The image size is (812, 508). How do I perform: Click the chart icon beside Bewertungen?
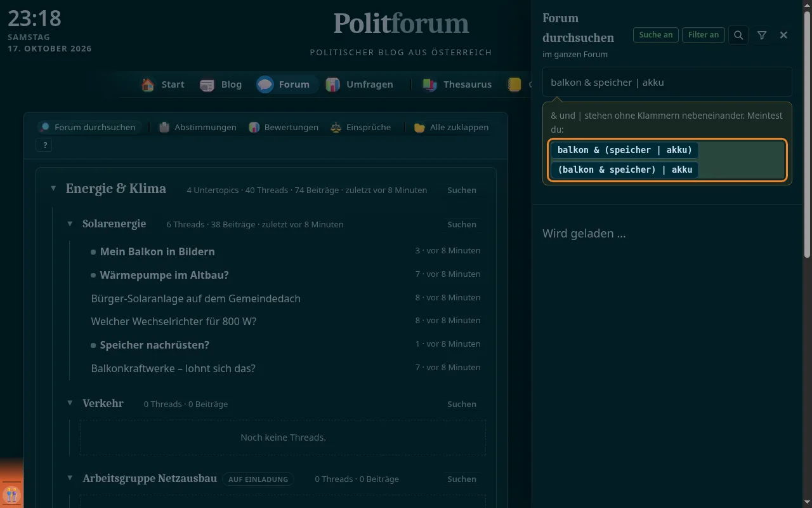coord(254,127)
